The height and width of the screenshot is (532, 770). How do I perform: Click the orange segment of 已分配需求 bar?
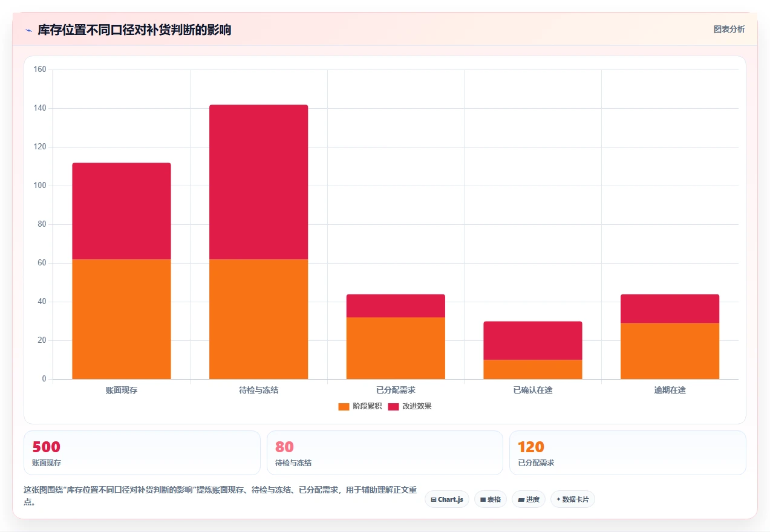point(396,348)
